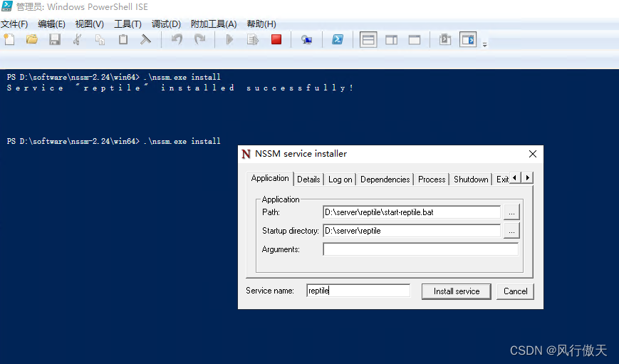Click the New Remote PowerShell Tab icon
The width and height of the screenshot is (619, 364).
306,39
